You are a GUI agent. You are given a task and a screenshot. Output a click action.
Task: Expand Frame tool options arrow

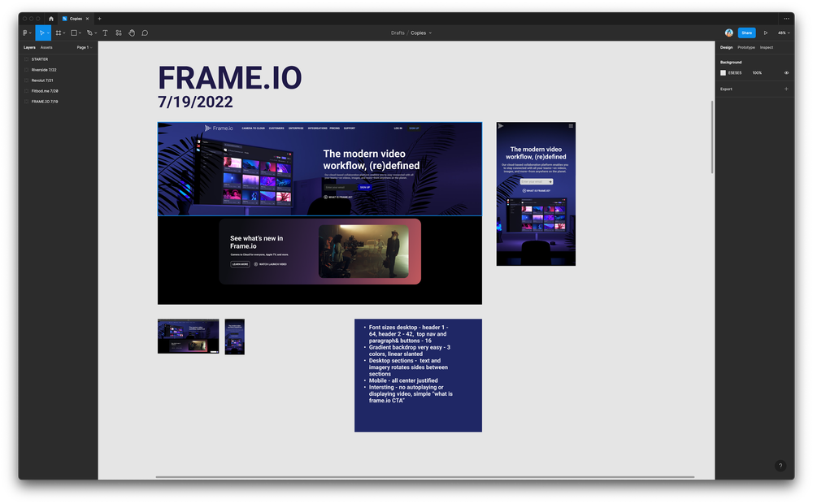point(64,33)
